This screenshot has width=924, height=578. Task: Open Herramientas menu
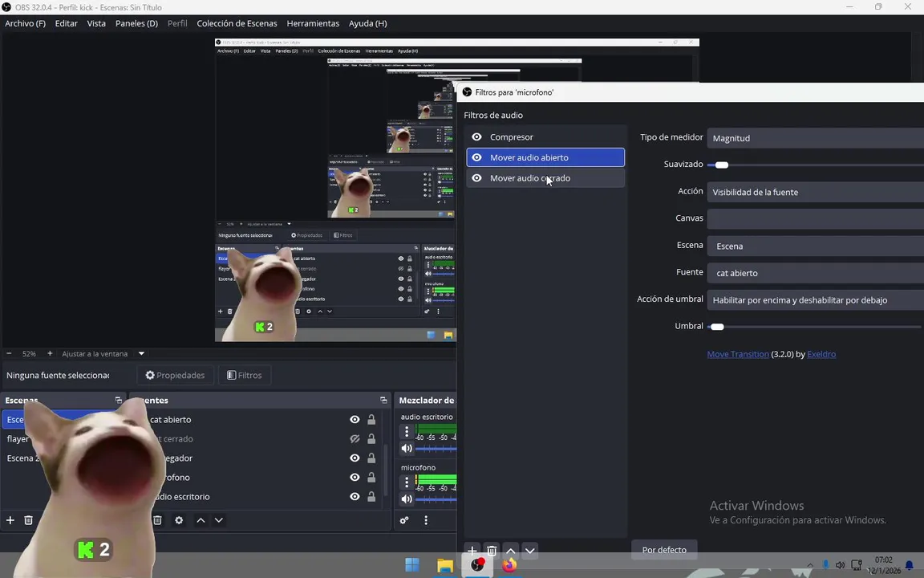click(313, 23)
